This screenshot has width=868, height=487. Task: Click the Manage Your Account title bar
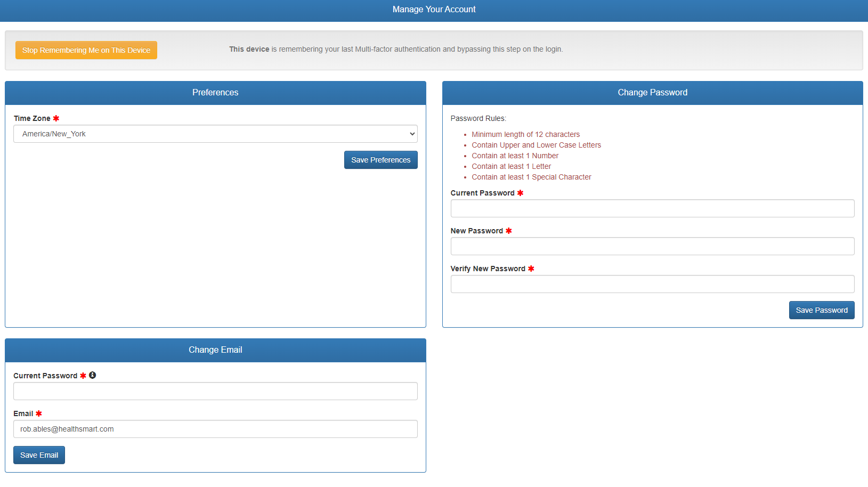pos(434,10)
